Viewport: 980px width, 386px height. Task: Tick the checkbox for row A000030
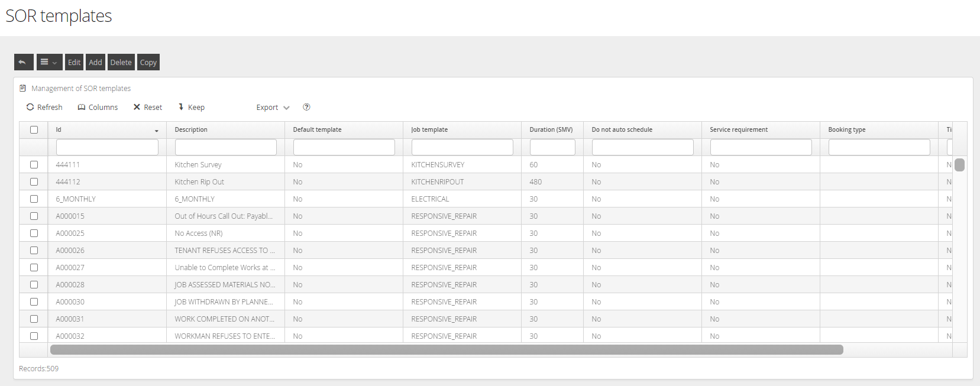tap(34, 301)
